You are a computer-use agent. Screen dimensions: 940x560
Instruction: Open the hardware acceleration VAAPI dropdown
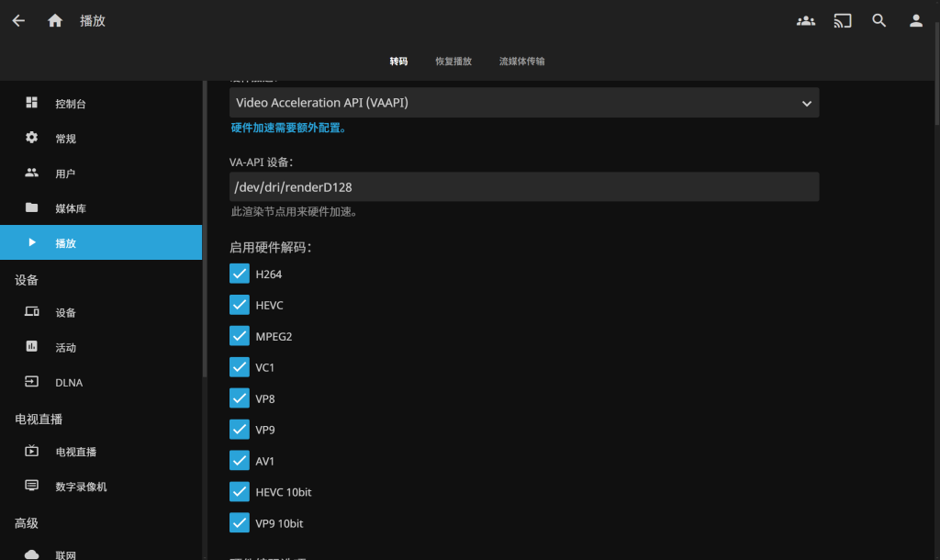[x=523, y=103]
